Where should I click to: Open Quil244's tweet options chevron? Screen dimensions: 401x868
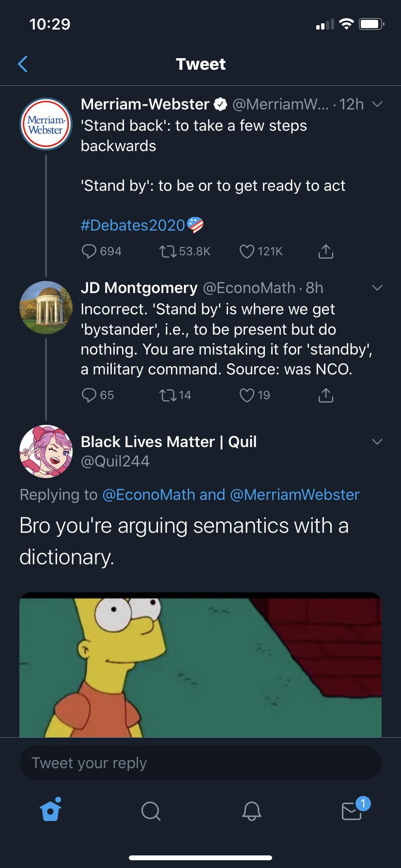tap(377, 441)
